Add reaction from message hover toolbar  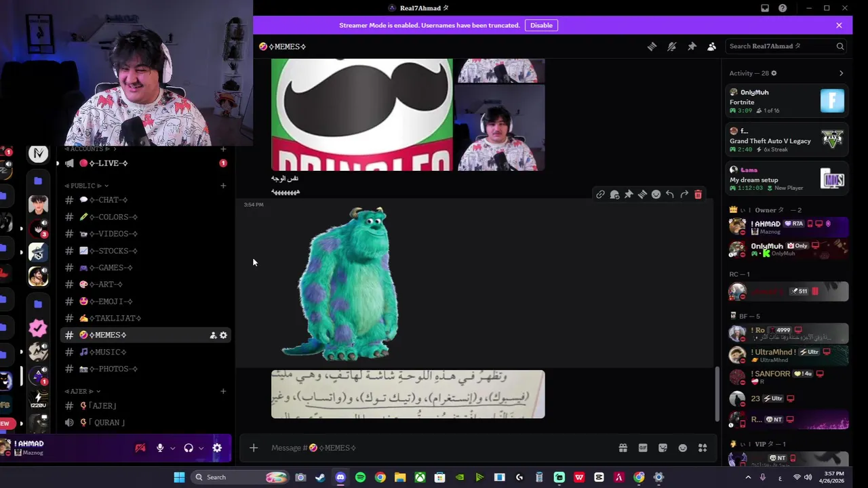[656, 195]
